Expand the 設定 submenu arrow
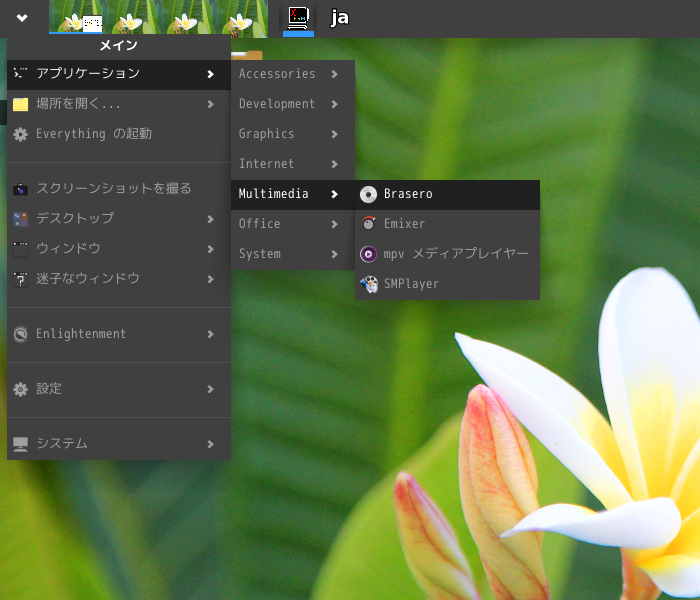Screen dimensions: 700x600 click(x=210, y=389)
